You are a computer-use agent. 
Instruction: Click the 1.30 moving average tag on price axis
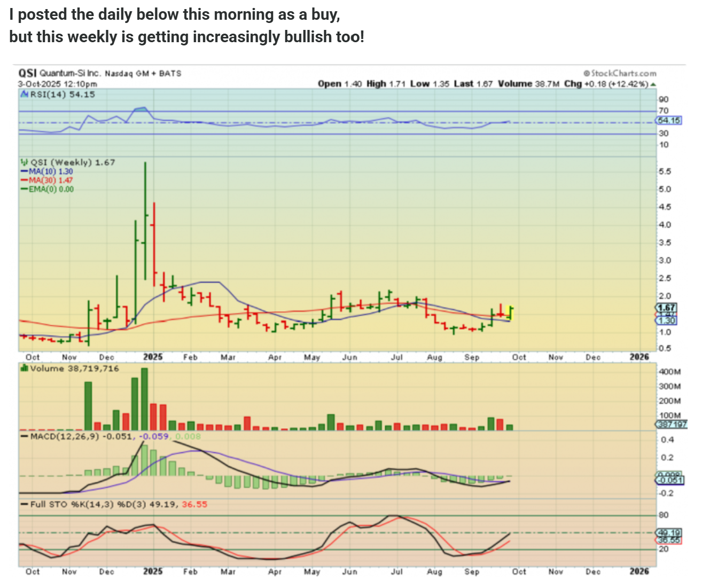pos(667,320)
